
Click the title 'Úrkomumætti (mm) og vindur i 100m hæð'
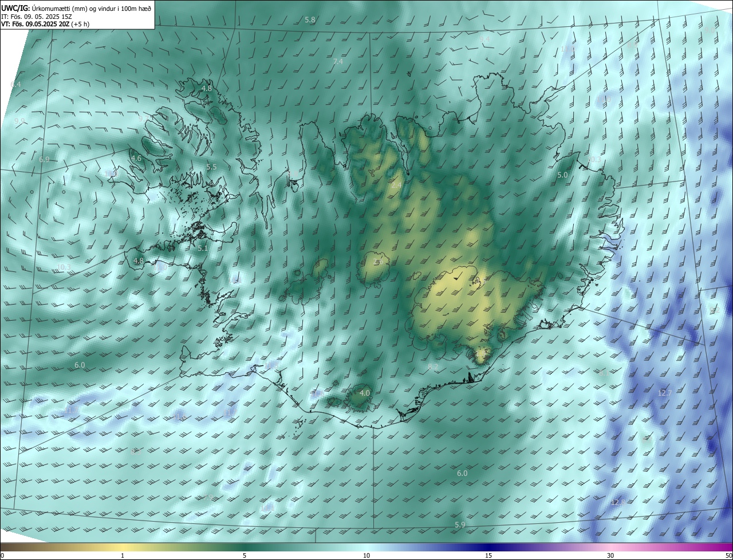click(x=90, y=8)
